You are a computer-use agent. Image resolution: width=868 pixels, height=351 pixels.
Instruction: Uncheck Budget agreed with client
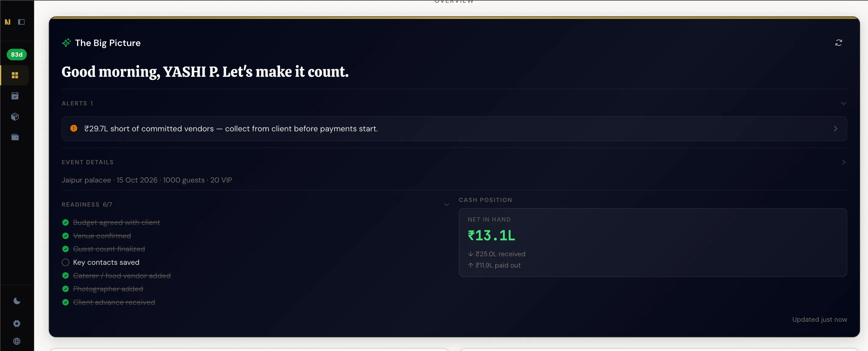point(65,222)
